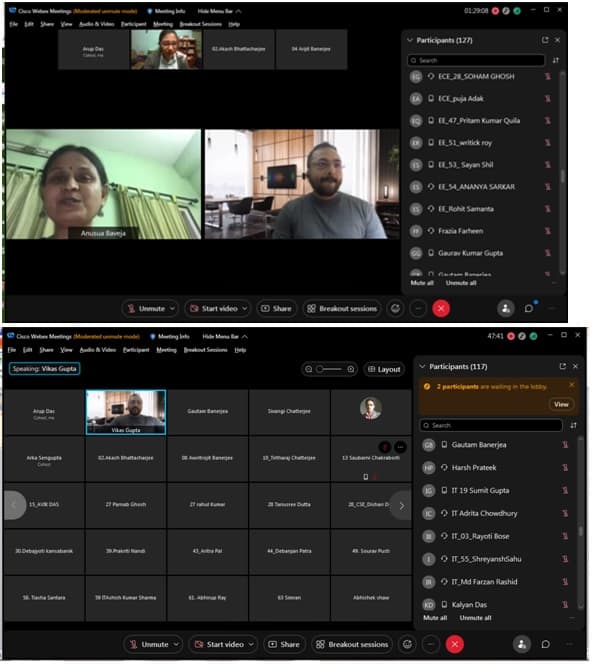This screenshot has width=593, height=668.
Task: Click Unmute in the 127-participant meeting window
Action: (147, 308)
